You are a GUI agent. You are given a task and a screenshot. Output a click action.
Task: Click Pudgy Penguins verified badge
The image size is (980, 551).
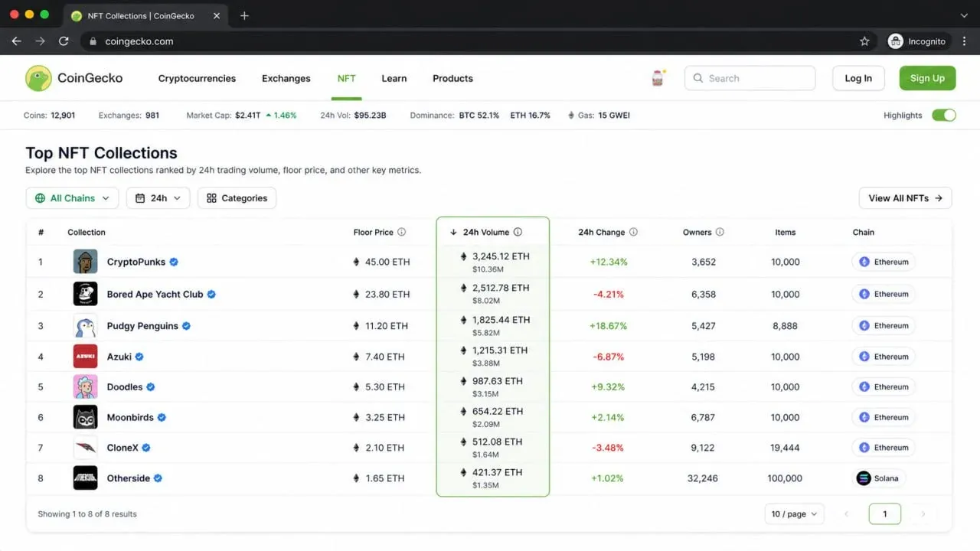[186, 326]
